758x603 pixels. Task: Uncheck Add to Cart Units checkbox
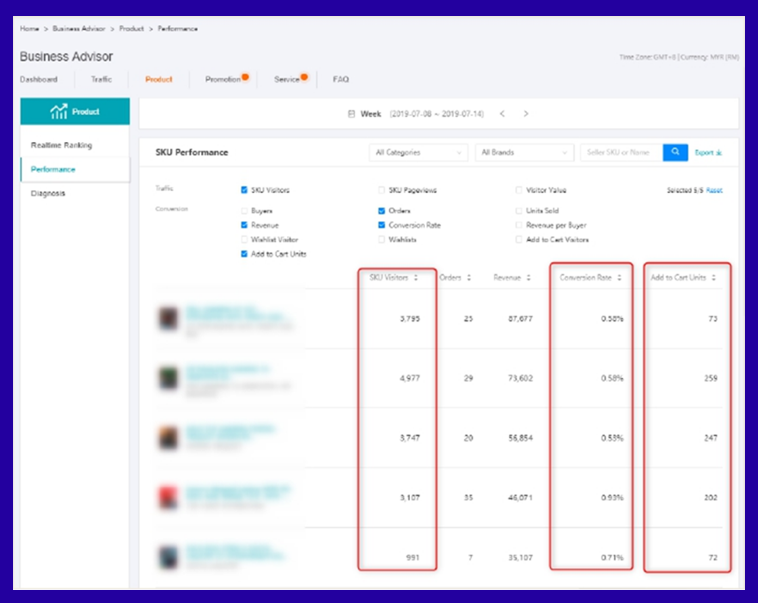[x=244, y=254]
